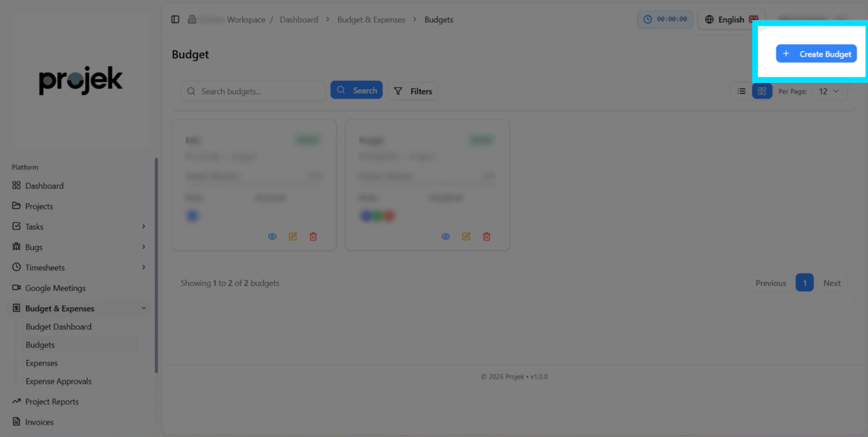Click the edit icon on the second budget card
Screen dimensions: 868x437
[x=466, y=237]
